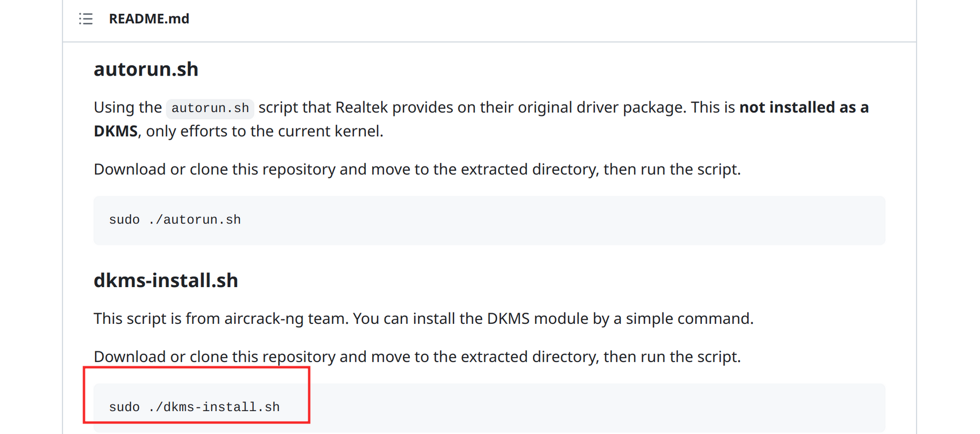The image size is (980, 434).
Task: Click the autorun.sh section heading
Action: point(146,69)
